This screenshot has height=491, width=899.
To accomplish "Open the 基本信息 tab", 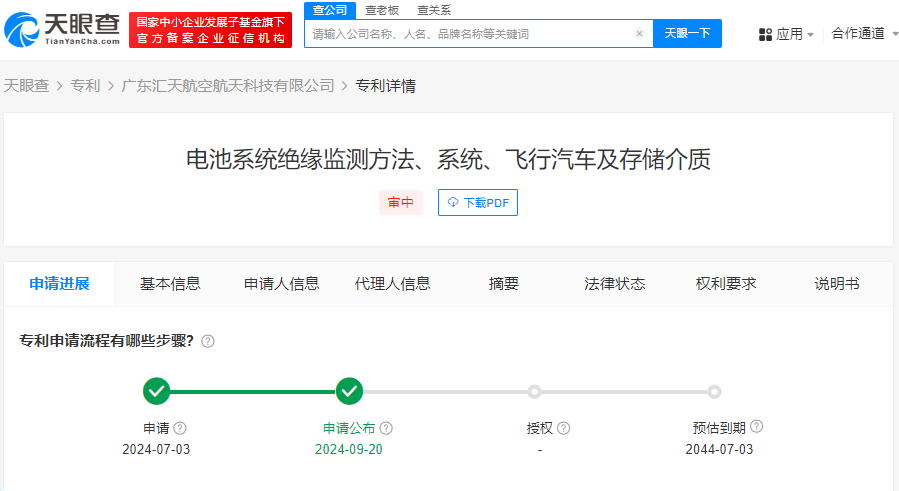I will 170,284.
